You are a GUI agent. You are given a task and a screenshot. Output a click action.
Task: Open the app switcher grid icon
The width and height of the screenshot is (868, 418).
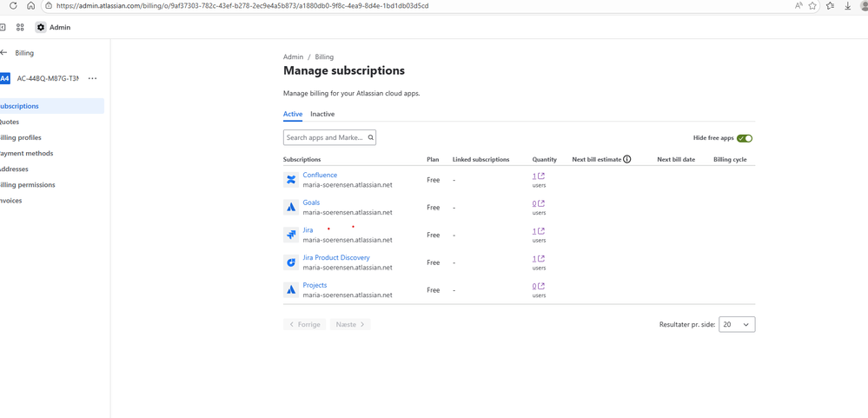(20, 28)
